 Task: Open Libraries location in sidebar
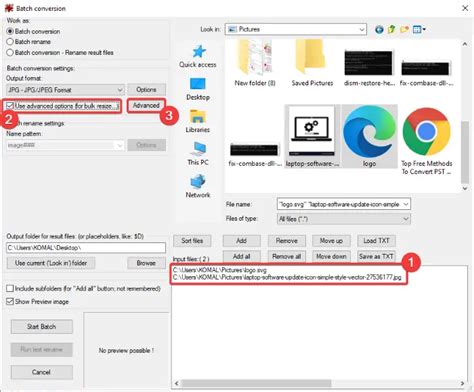pos(198,121)
